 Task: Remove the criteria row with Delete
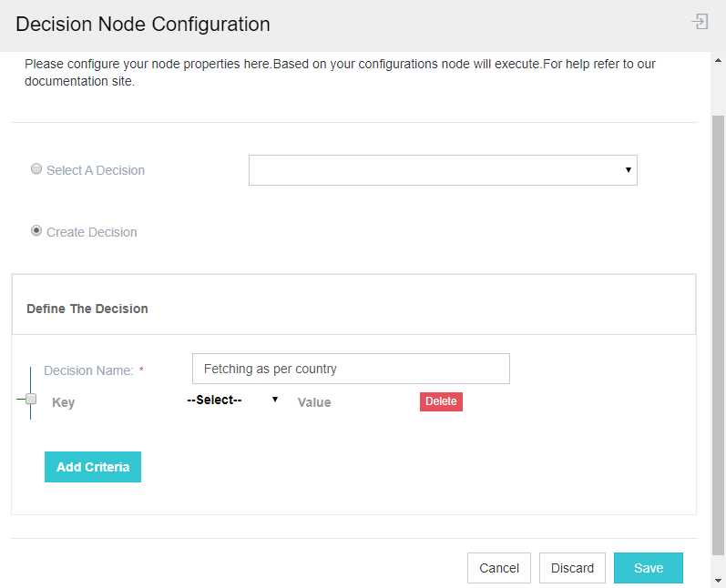pos(441,401)
